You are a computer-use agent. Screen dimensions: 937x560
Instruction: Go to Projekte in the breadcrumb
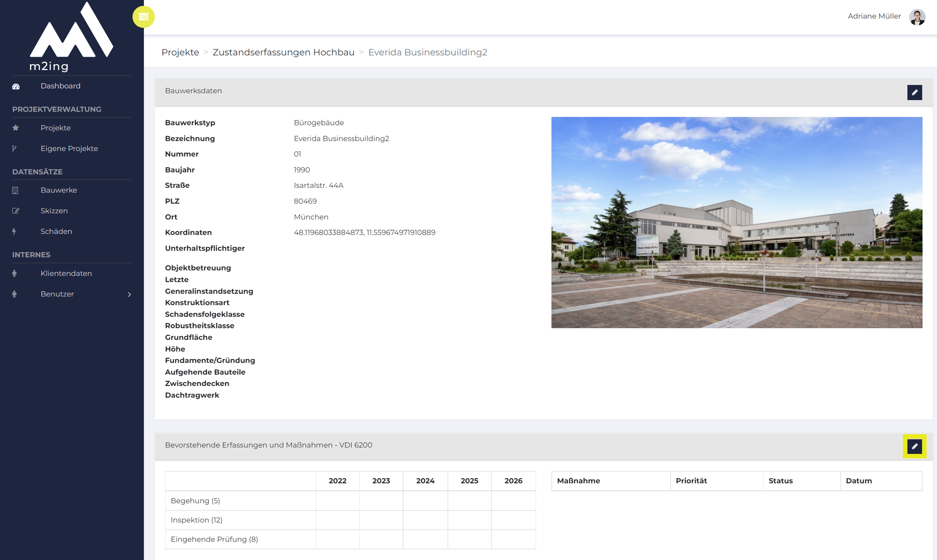pyautogui.click(x=180, y=52)
